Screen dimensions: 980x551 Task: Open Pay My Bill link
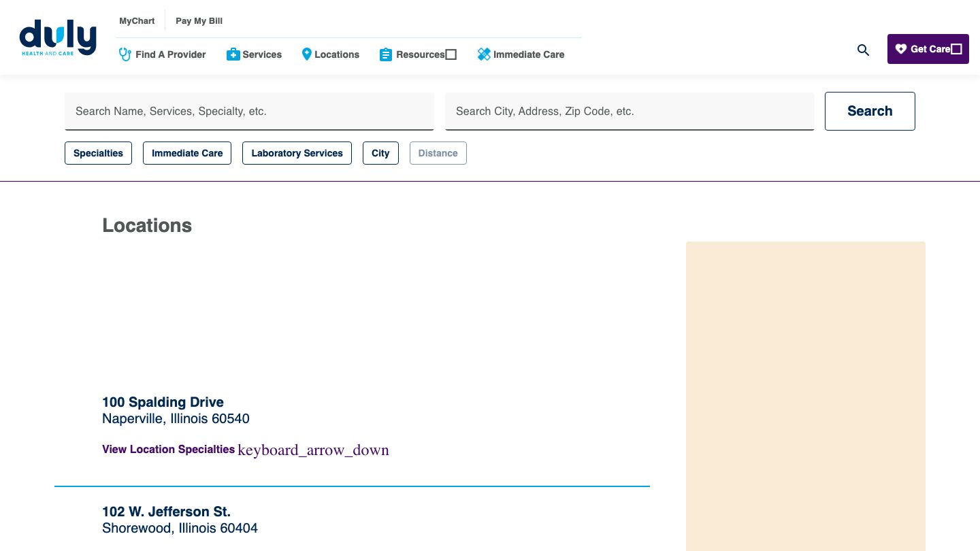pos(199,21)
